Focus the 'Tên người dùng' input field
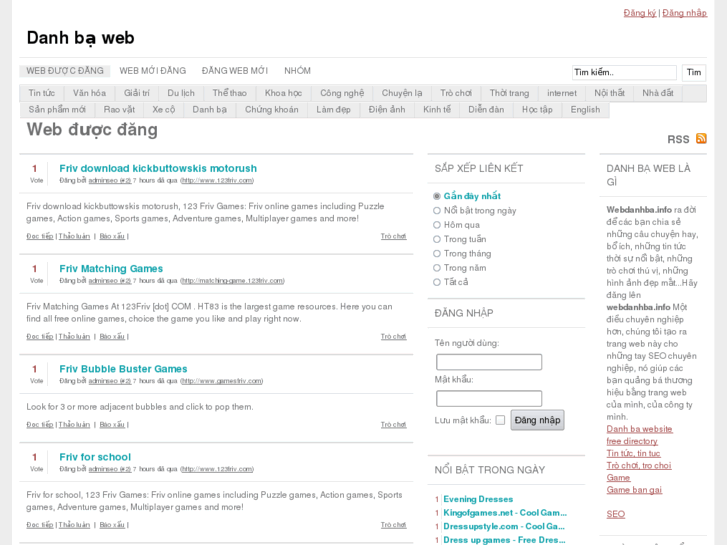The image size is (727, 545). (x=489, y=362)
